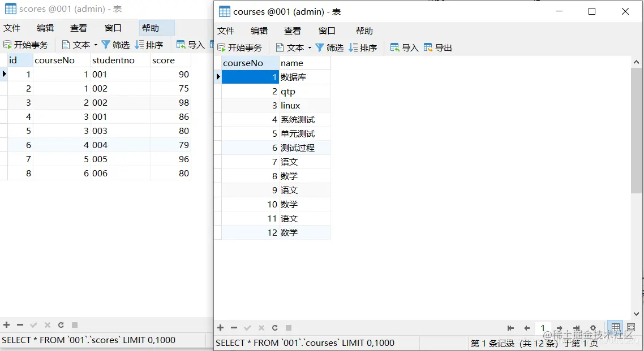Delete record with minus icon in scores window

[x=20, y=325]
